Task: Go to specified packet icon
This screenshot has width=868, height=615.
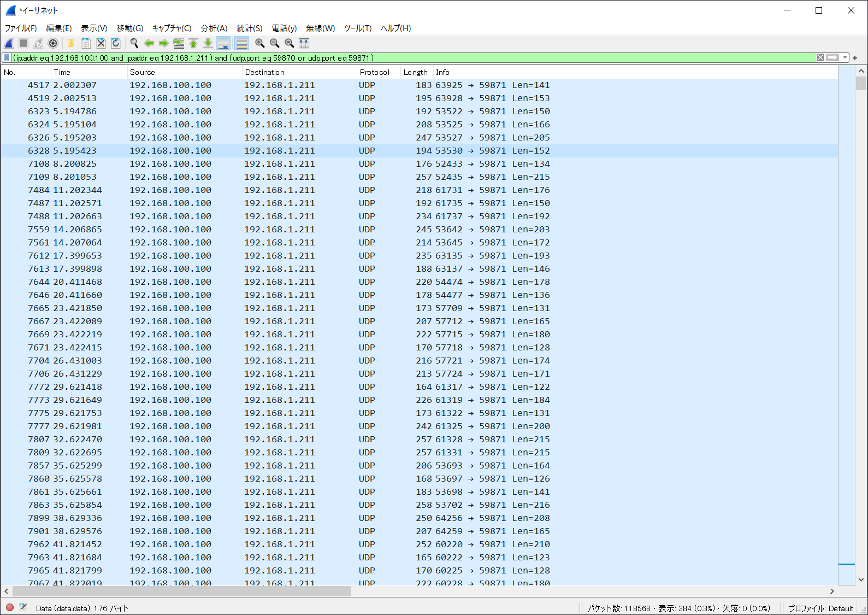Action: coord(179,43)
